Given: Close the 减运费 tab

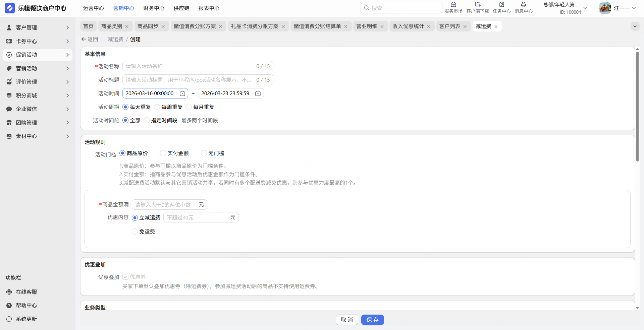Looking at the screenshot, I should coord(496,26).
